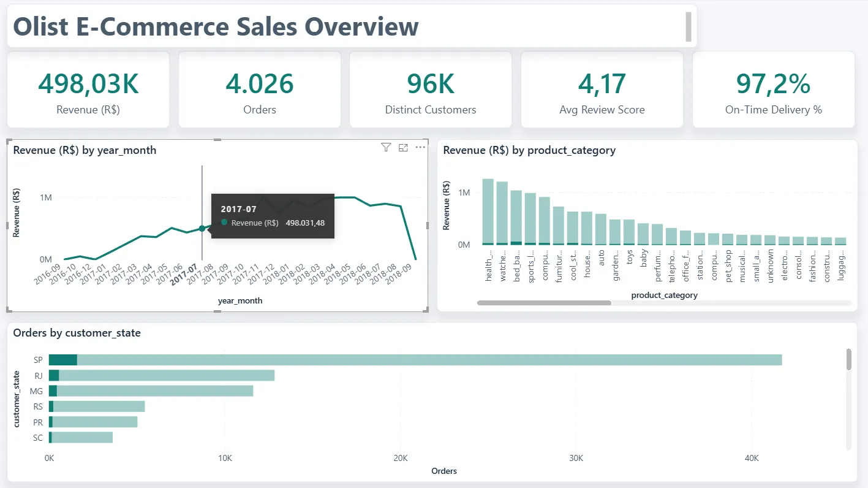Image resolution: width=868 pixels, height=488 pixels.
Task: Select the watche… bar in the product category chart
Action: click(502, 213)
